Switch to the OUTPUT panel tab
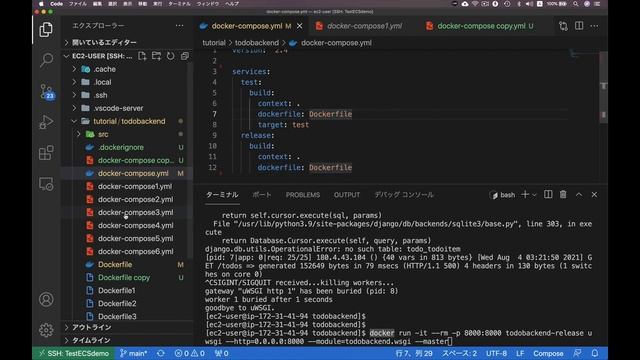 347,195
